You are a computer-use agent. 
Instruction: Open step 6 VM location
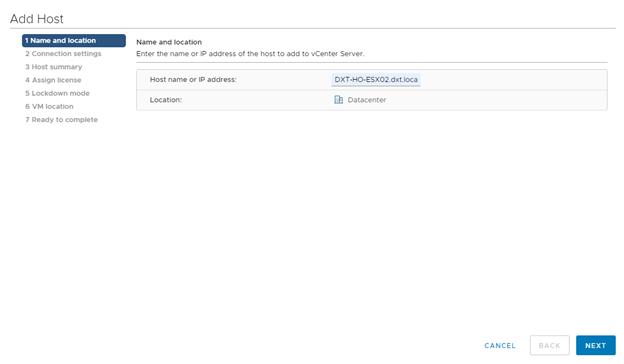[x=49, y=107]
